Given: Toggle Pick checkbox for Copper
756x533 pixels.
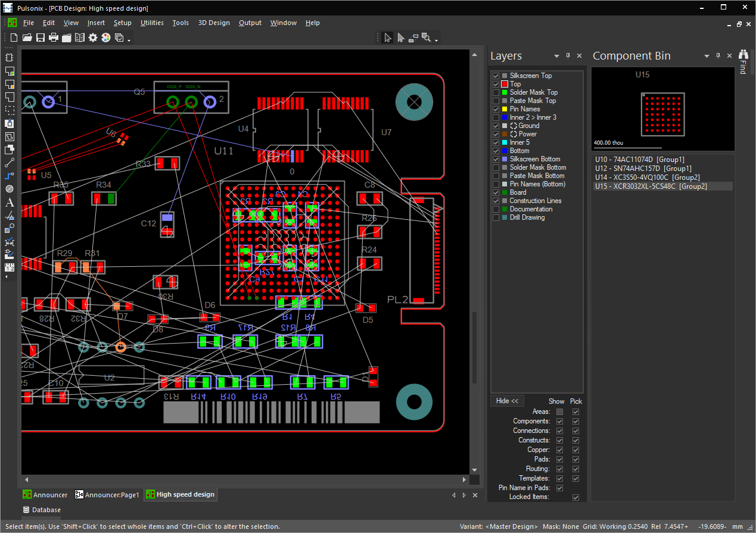Looking at the screenshot, I should (575, 450).
